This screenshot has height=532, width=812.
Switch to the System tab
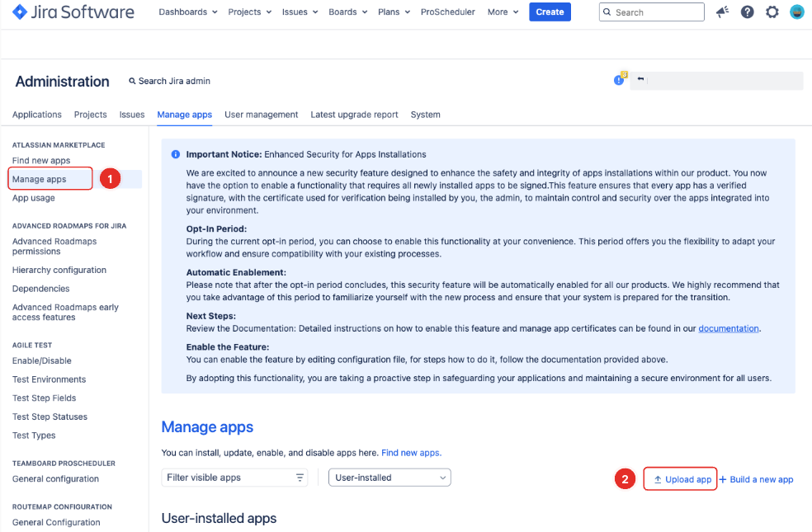coord(425,115)
